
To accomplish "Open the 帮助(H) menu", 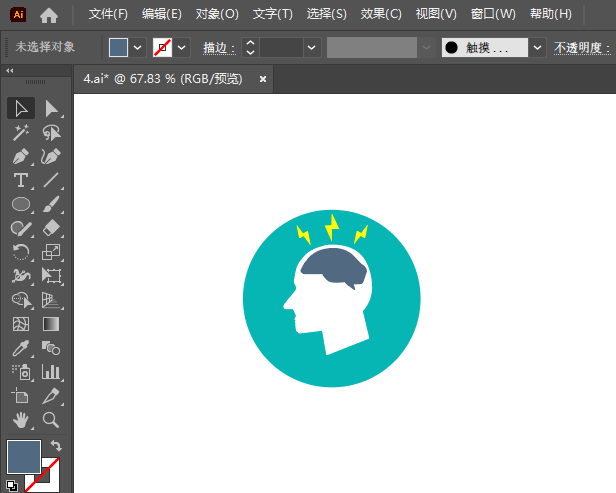I will (x=551, y=15).
